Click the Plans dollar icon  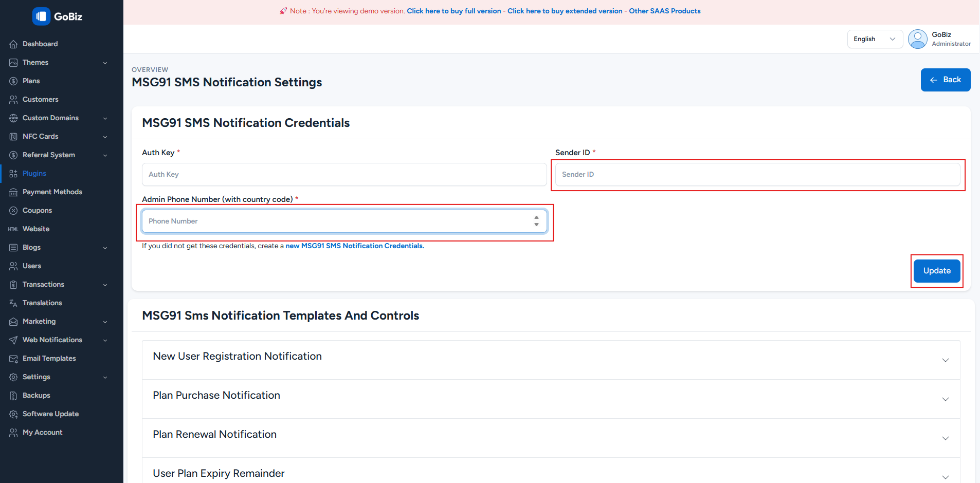coord(13,81)
